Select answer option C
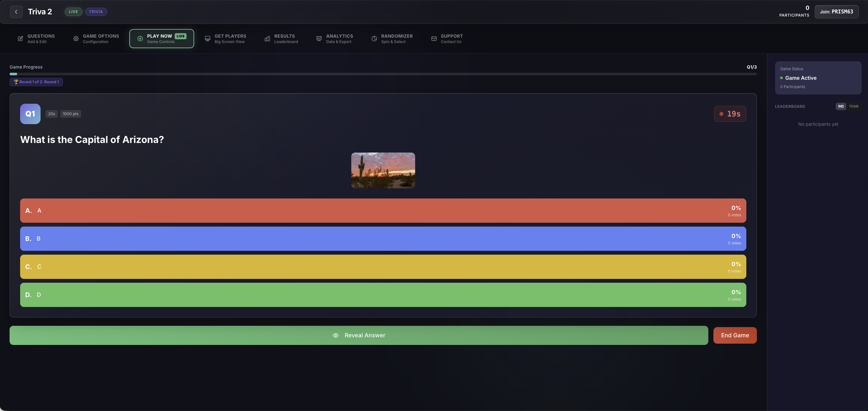Image resolution: width=868 pixels, height=411 pixels. (x=383, y=266)
